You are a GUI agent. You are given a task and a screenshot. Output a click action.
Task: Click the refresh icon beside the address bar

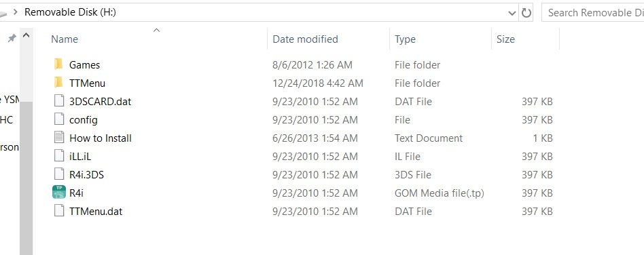(x=526, y=13)
